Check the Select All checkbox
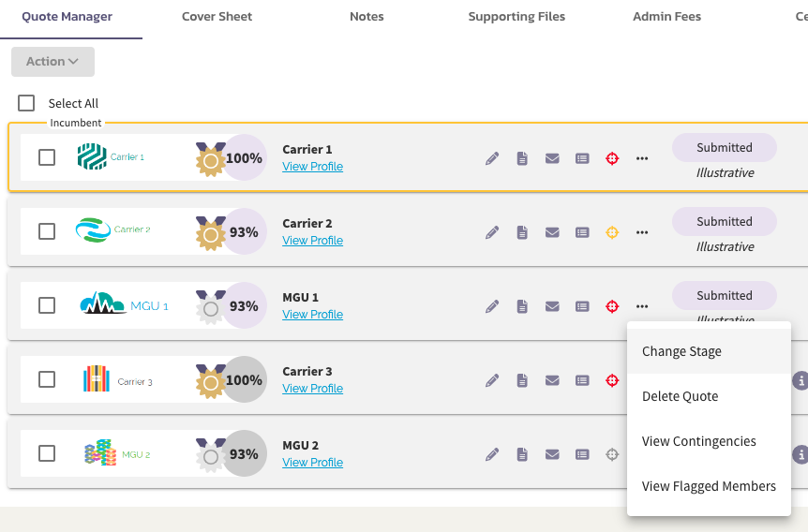The width and height of the screenshot is (808, 532). coord(26,103)
